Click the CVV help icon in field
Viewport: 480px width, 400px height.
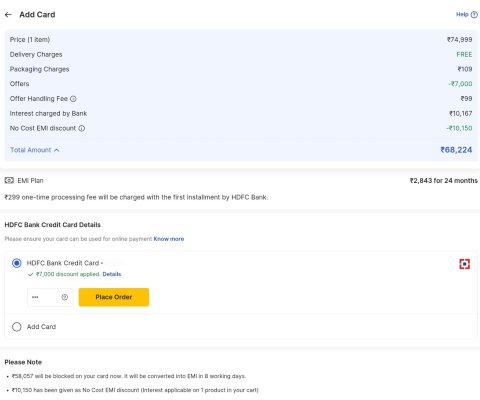point(65,297)
